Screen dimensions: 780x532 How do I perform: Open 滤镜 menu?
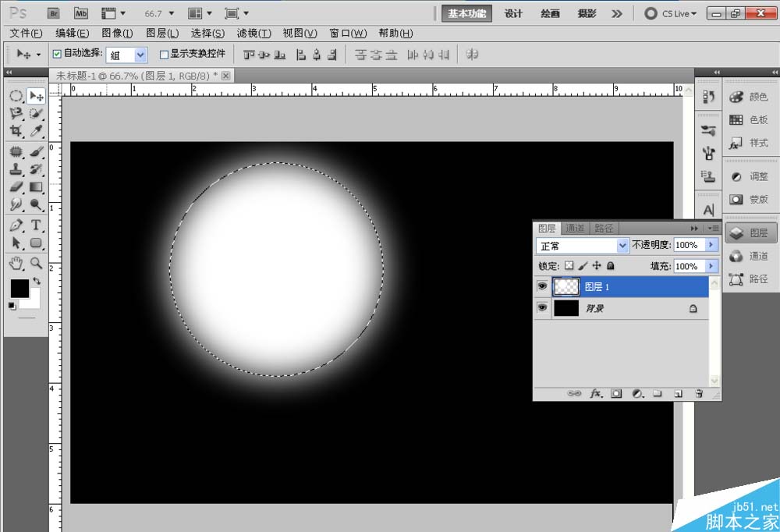253,34
